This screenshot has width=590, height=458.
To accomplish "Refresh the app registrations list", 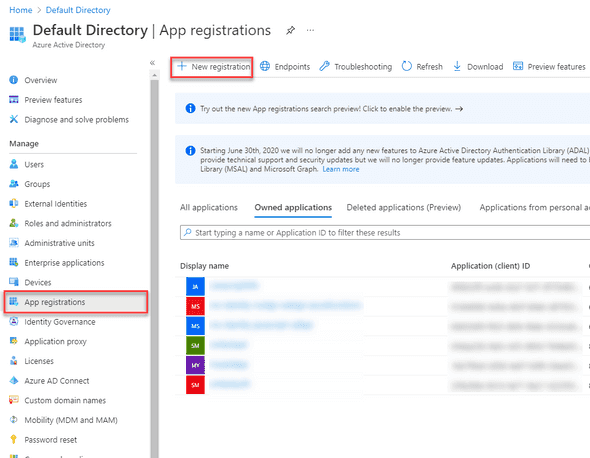I will click(422, 67).
